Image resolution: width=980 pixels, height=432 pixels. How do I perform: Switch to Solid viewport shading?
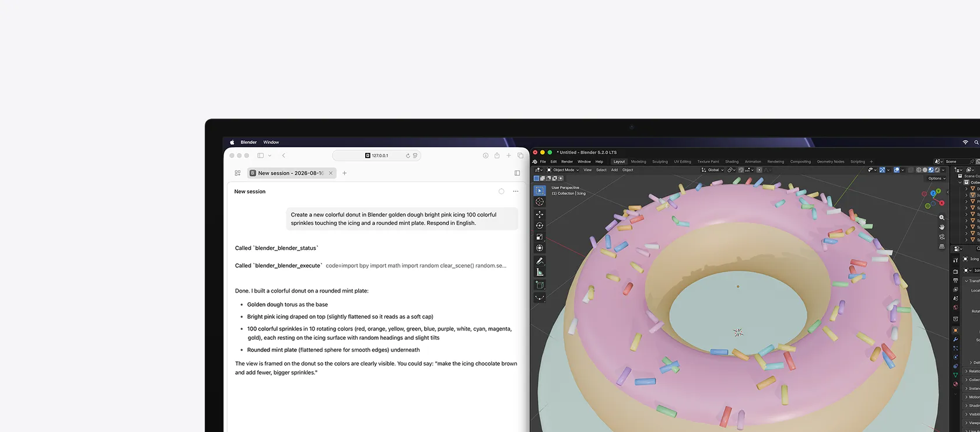click(925, 170)
